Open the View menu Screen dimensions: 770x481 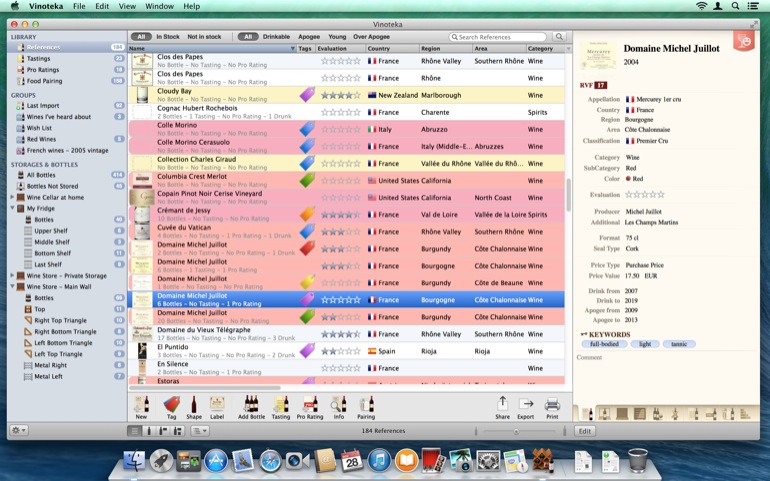tap(127, 6)
